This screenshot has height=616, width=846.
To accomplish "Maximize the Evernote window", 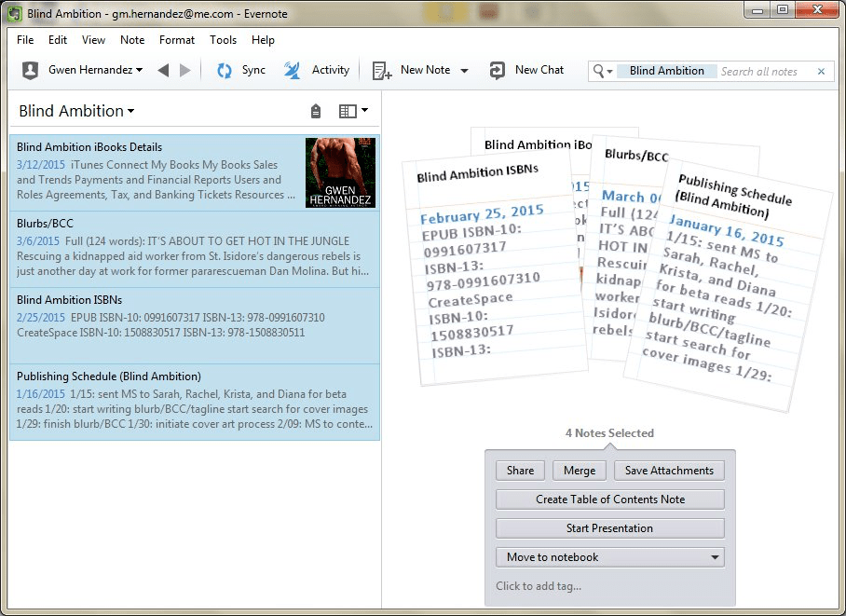I will pos(783,10).
